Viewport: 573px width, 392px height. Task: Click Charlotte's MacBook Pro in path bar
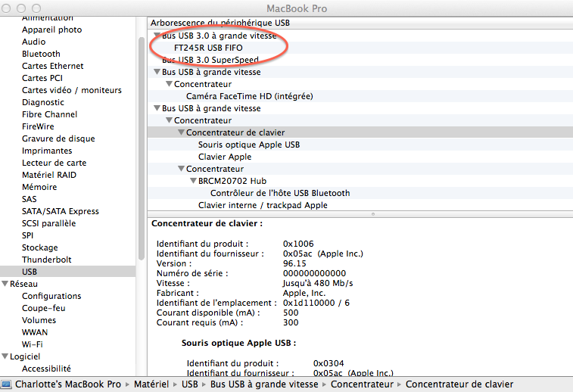(x=67, y=384)
